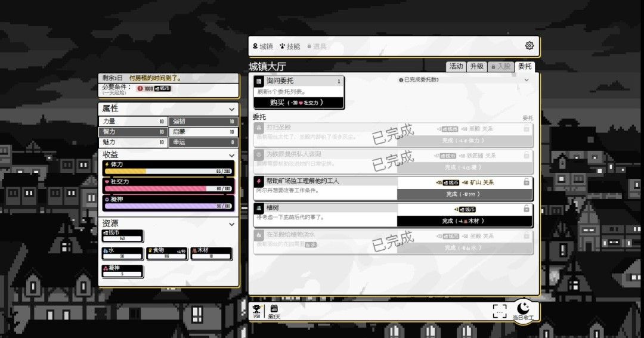Screen dimensions: 644x338
Task: Click the yellow 体力 progress bar
Action: (168, 171)
